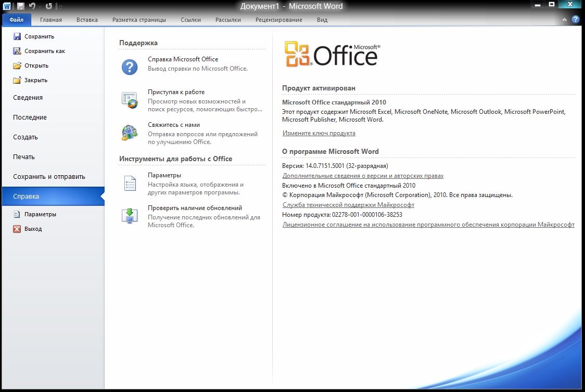Click the Свяжитесь с нами globe icon

click(130, 133)
